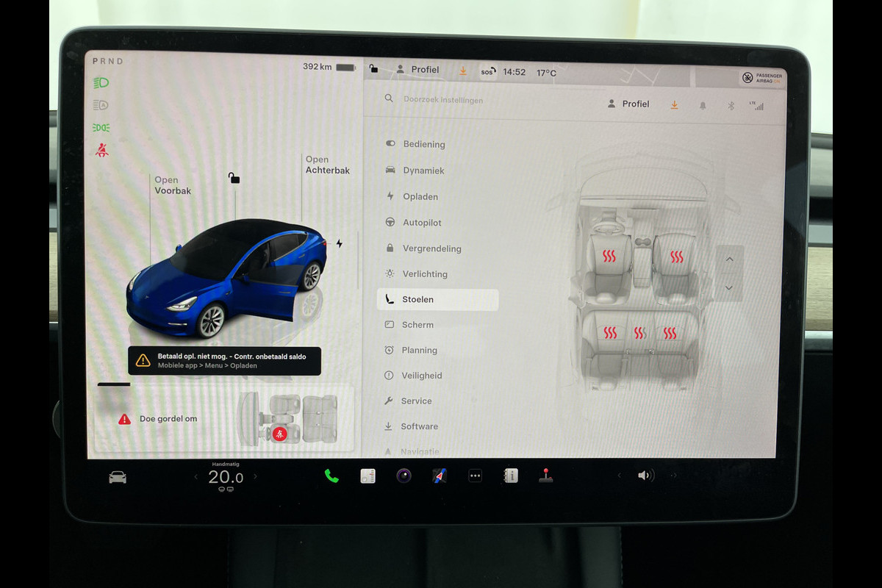The image size is (882, 588).
Task: Increase cabin temperature with right chevron
Action: [x=255, y=476]
